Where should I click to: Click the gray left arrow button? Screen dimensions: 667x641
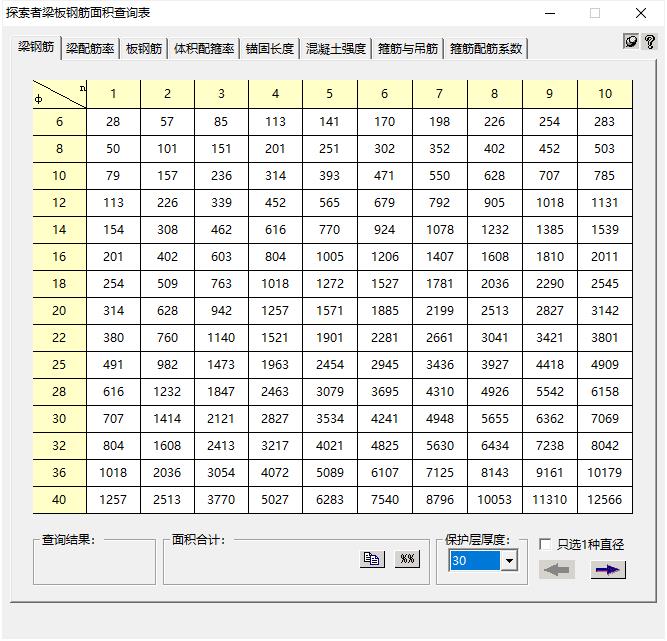[557, 570]
